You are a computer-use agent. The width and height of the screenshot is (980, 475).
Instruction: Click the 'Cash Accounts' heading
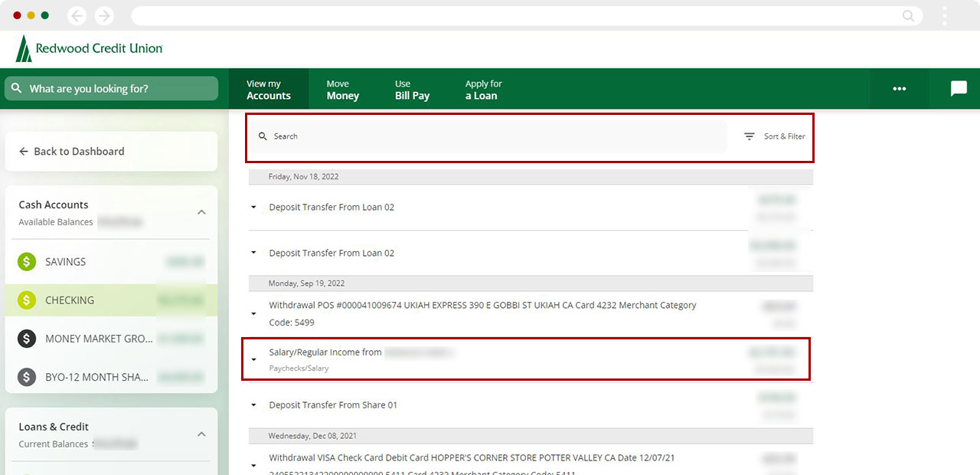coord(54,205)
